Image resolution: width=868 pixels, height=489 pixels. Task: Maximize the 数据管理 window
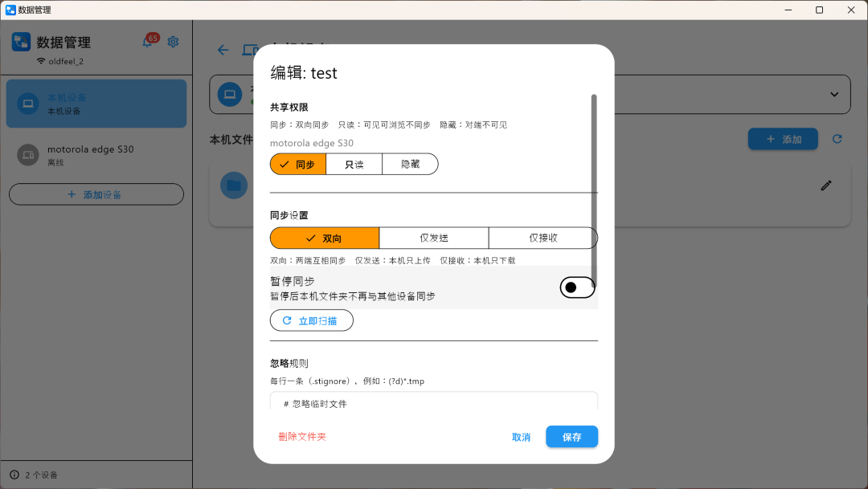tap(819, 10)
